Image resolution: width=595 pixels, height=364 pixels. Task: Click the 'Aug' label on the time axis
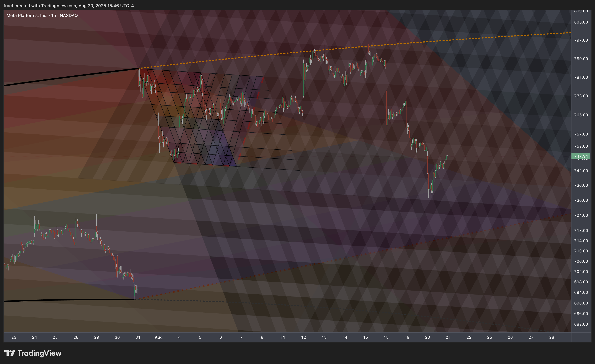(159, 337)
